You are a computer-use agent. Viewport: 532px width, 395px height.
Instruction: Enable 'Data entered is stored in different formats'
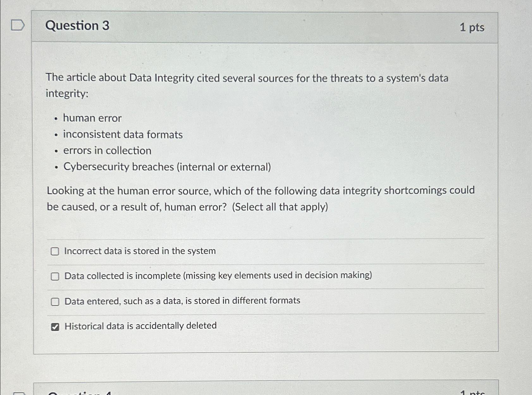click(x=55, y=301)
